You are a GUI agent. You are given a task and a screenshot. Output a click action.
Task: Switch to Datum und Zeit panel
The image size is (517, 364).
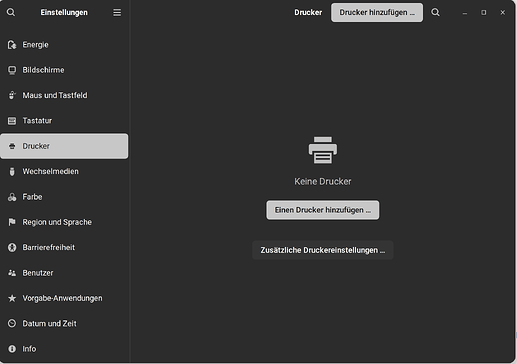(64, 323)
